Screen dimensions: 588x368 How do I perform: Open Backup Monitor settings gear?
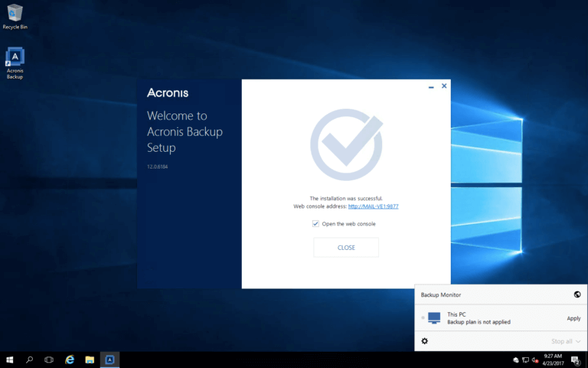[424, 341]
